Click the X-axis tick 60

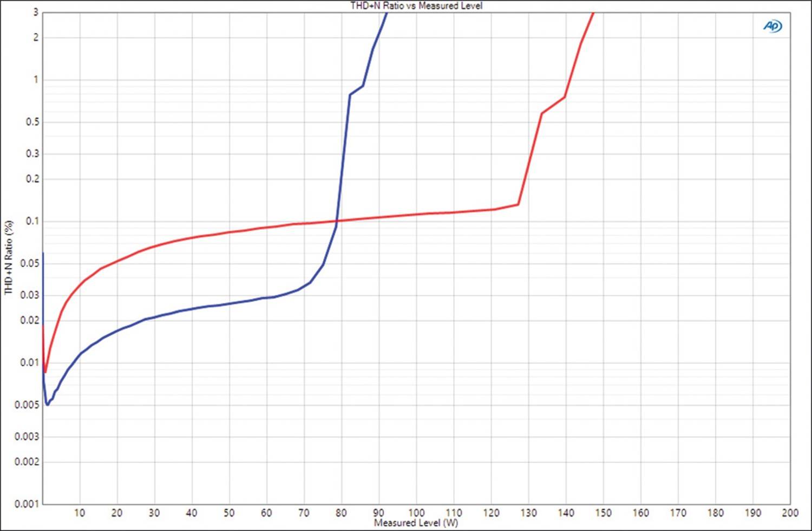click(266, 513)
